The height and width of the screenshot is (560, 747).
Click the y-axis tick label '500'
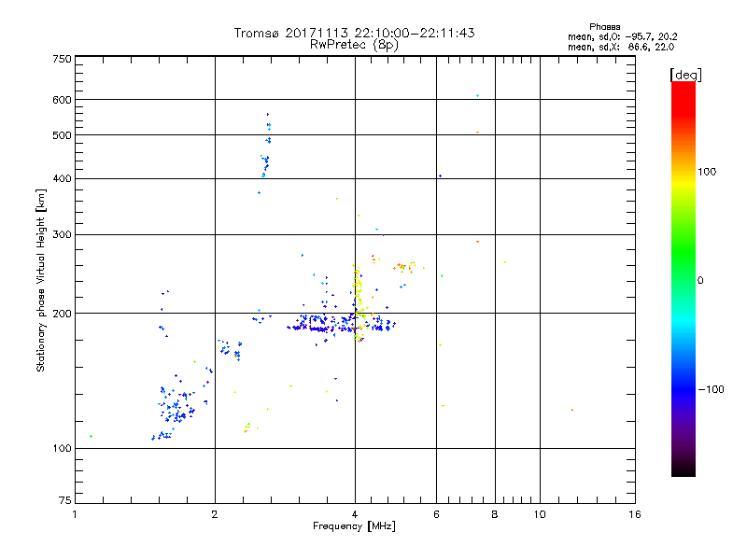[62, 135]
